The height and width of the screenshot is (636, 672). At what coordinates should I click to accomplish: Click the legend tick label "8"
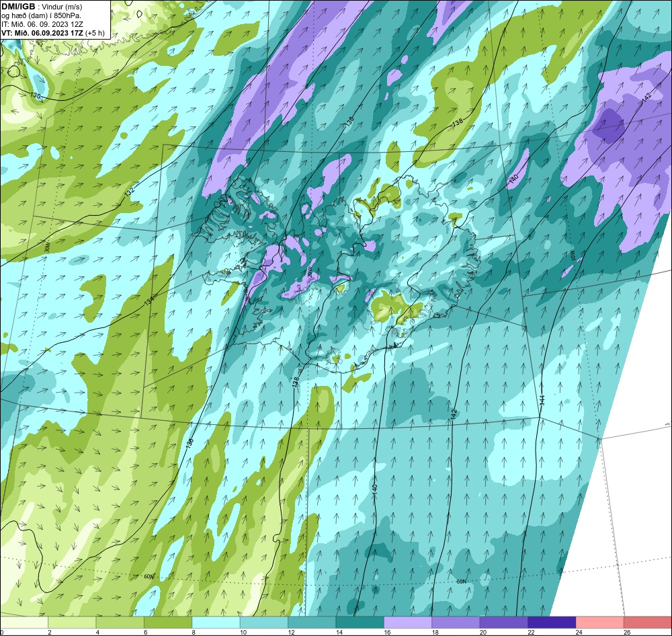pyautogui.click(x=194, y=632)
